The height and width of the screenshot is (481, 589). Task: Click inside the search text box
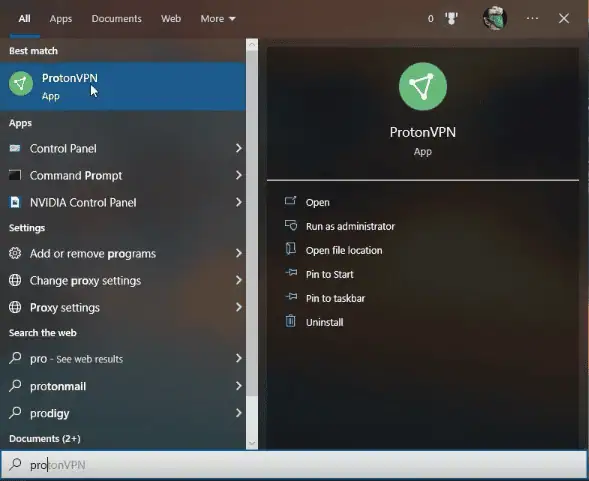tap(294, 465)
